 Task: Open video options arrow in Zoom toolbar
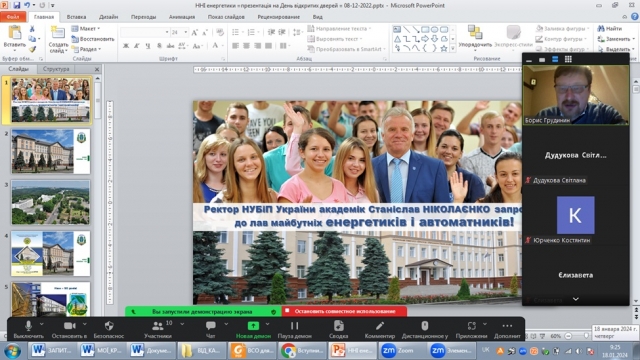[84, 324]
